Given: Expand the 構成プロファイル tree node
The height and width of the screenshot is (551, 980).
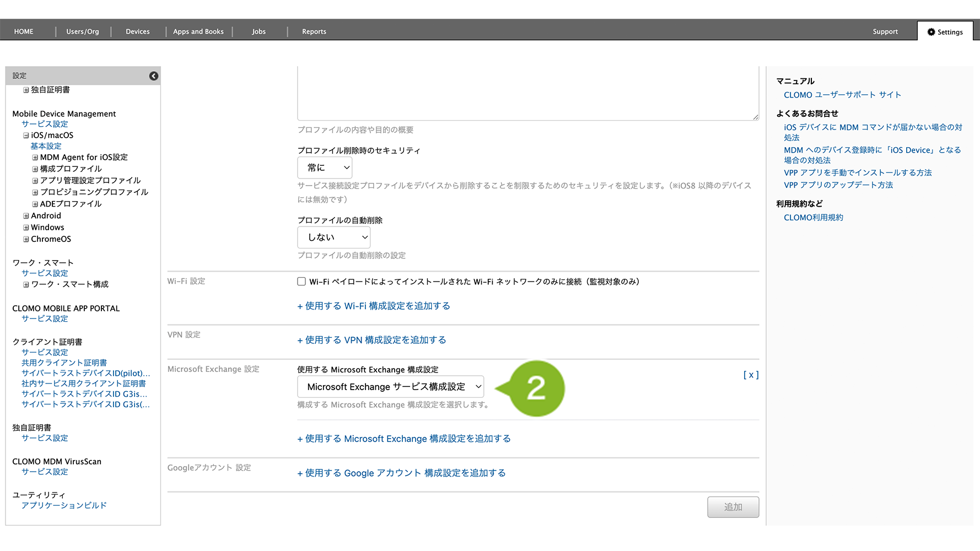Looking at the screenshot, I should [35, 169].
